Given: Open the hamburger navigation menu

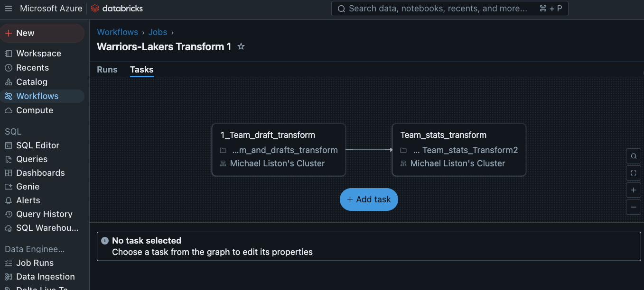Looking at the screenshot, I should [9, 9].
